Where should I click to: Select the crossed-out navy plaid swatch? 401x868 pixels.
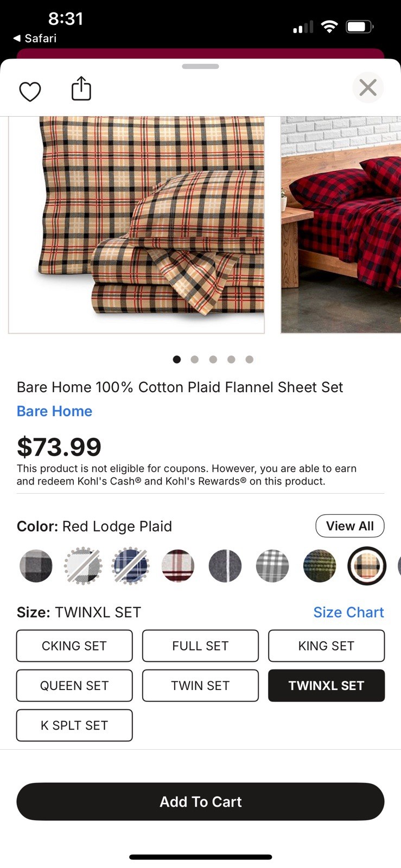click(x=130, y=566)
